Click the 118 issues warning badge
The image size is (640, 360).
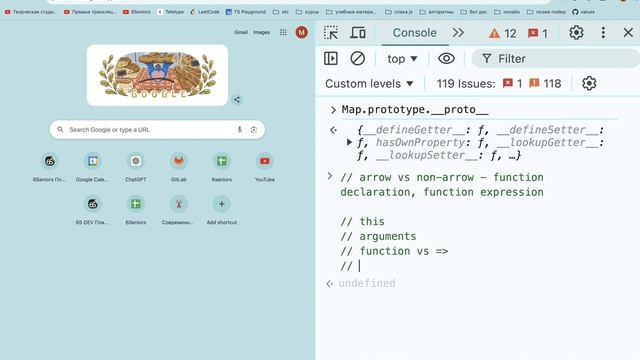(545, 84)
